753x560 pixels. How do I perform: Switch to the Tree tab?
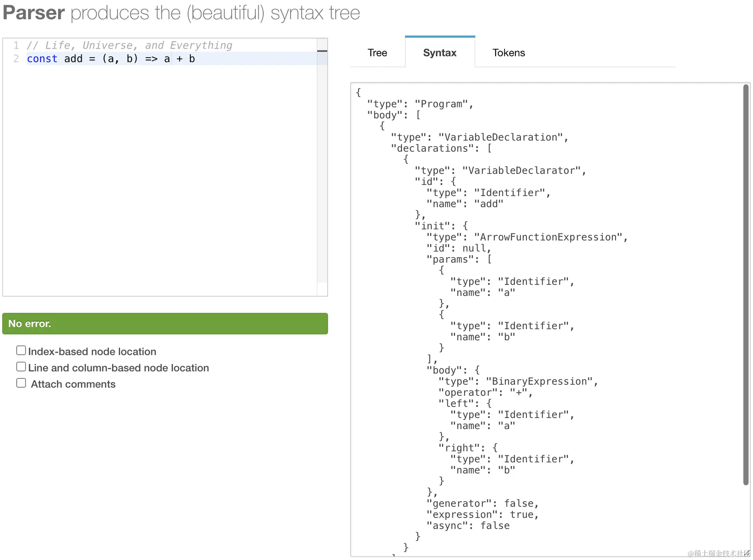377,53
